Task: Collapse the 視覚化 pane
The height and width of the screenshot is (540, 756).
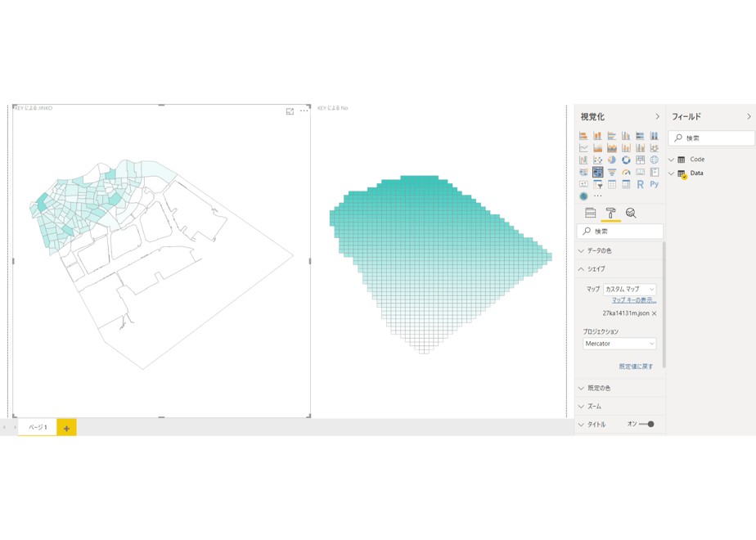Action: 657,117
